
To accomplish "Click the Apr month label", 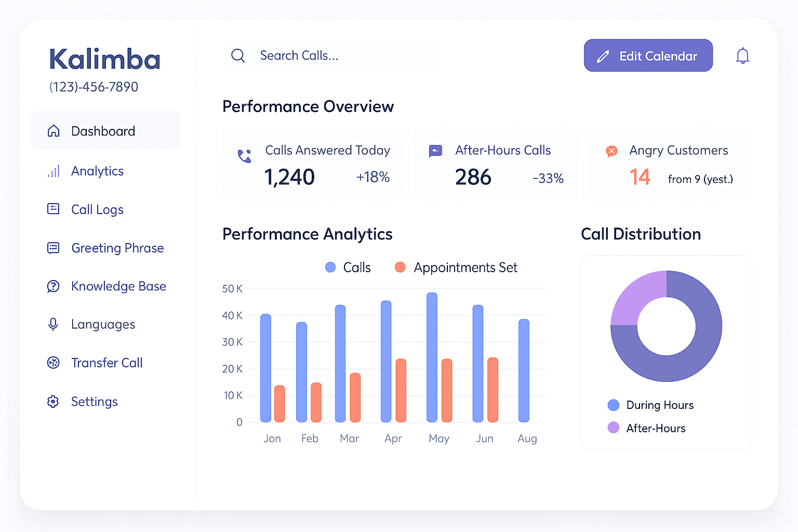I will tap(393, 438).
